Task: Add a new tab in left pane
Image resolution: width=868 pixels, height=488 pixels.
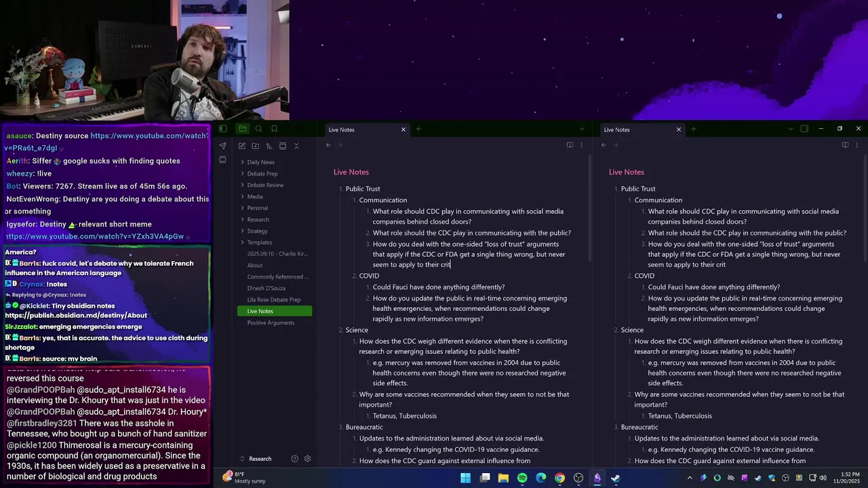Action: pyautogui.click(x=418, y=129)
